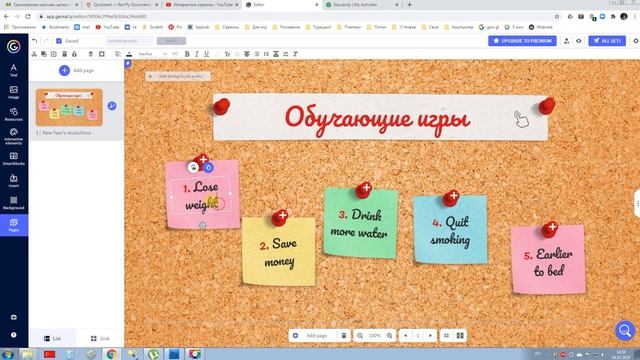
Task: Click the browser address bar
Action: click(294, 16)
